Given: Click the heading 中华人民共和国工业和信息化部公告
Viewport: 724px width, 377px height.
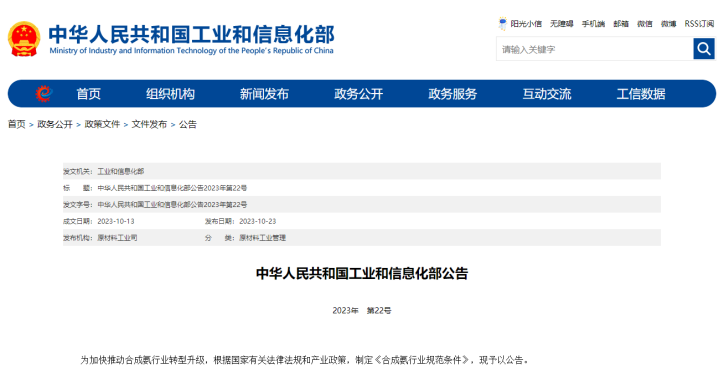Looking at the screenshot, I should click(362, 273).
